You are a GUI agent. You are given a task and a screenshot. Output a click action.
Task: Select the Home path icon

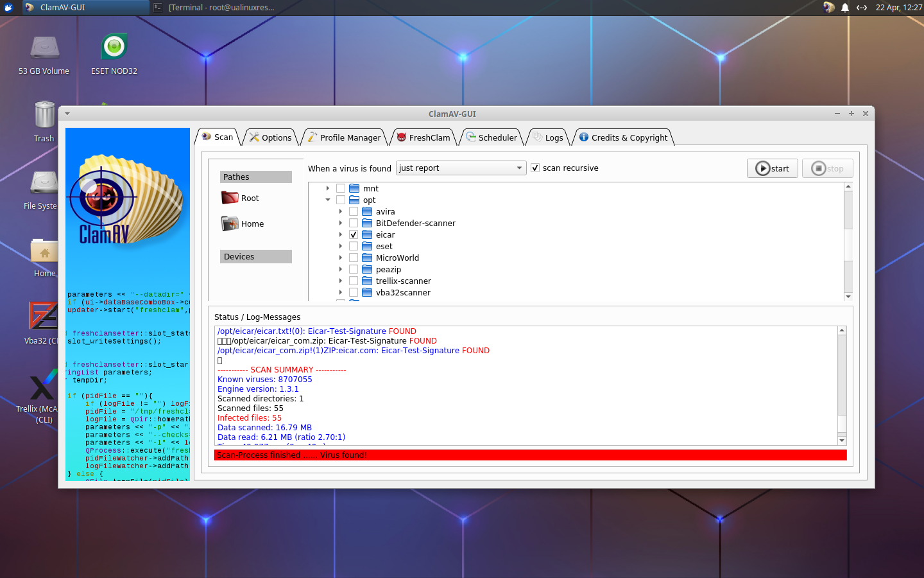coord(229,223)
